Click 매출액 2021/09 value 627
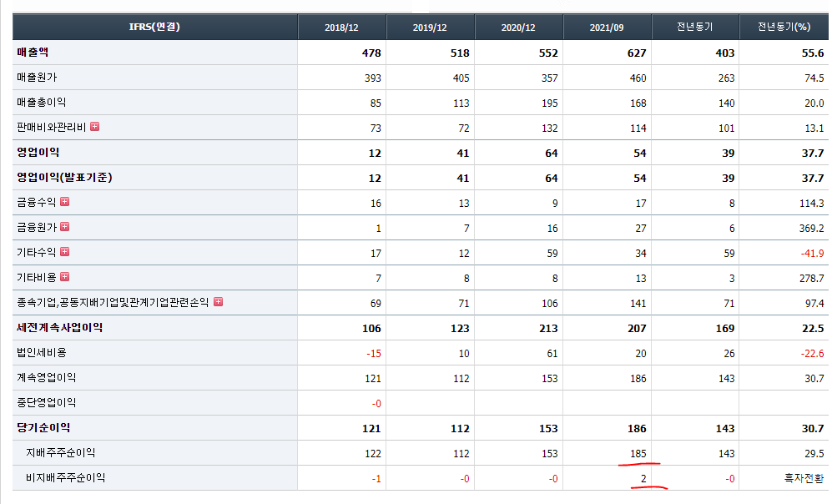 [x=637, y=53]
